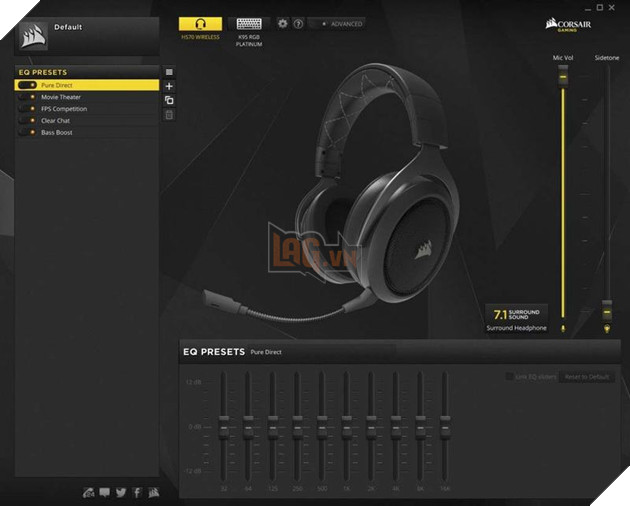Click the Pure Direct label in EQ header
Screen dimensions: 630x506
[266, 352]
